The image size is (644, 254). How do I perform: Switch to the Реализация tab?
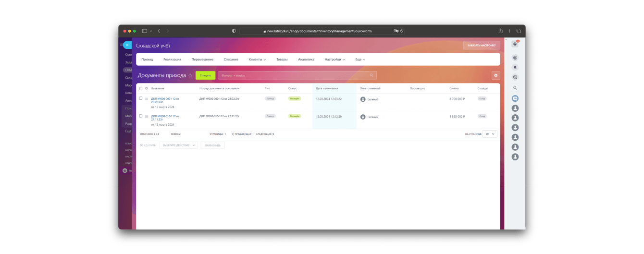click(x=172, y=60)
